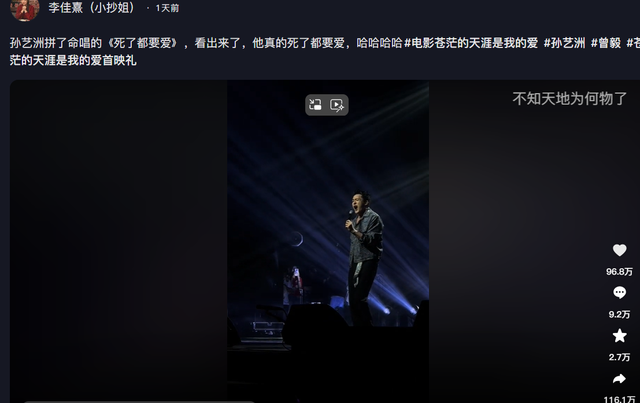This screenshot has height=403, width=640.
Task: Open the author name 李佳熹（小抄姐）
Action: (x=91, y=7)
